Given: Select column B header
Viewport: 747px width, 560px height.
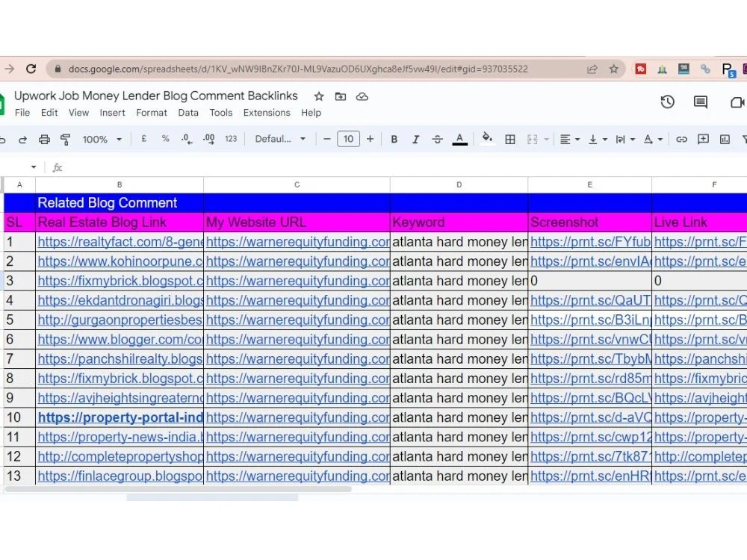Looking at the screenshot, I should (120, 184).
